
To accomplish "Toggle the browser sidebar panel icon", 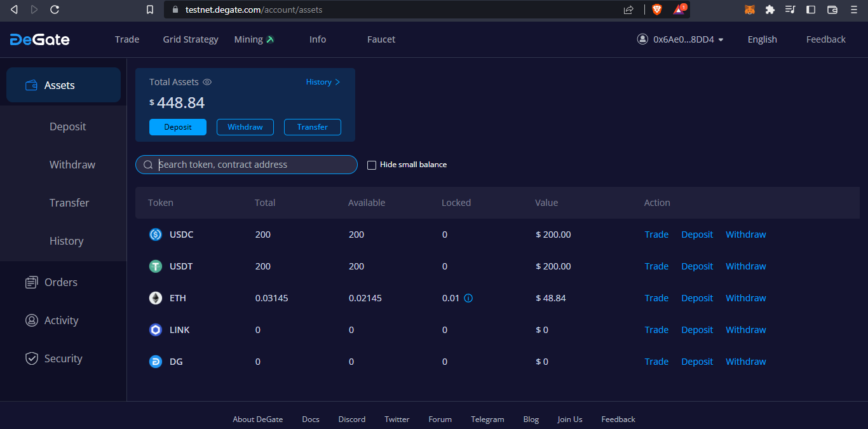I will pyautogui.click(x=811, y=10).
